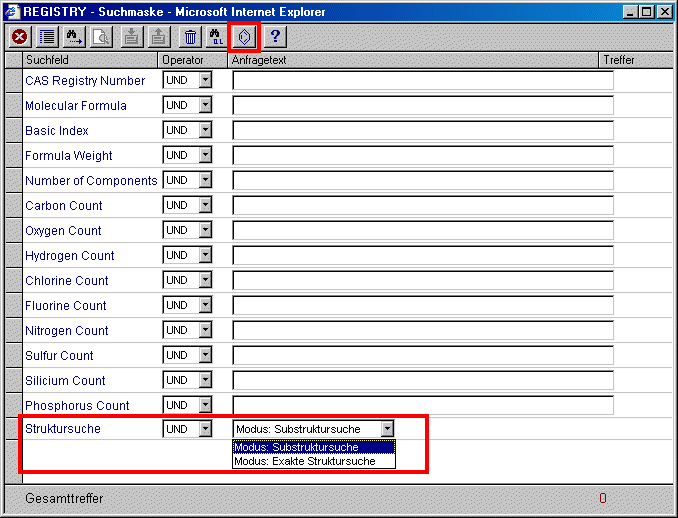Click the Phosphorus Count field link
This screenshot has height=518, width=678.
pos(77,406)
